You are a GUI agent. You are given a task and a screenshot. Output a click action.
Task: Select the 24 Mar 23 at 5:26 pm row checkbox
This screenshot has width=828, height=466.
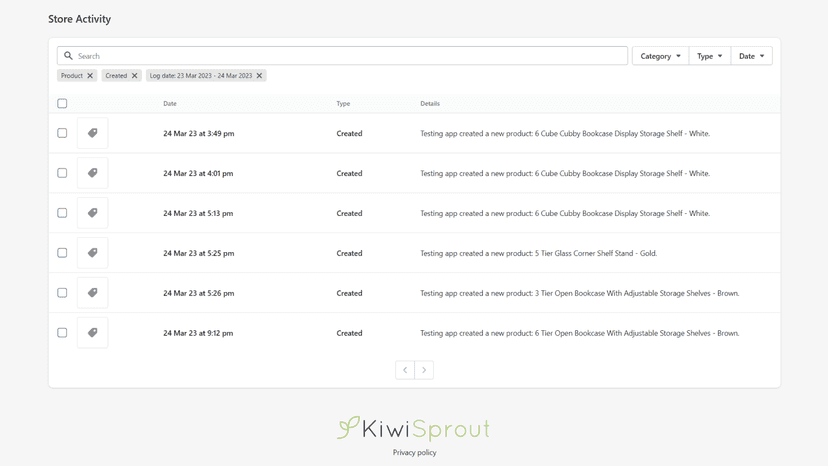pos(62,293)
